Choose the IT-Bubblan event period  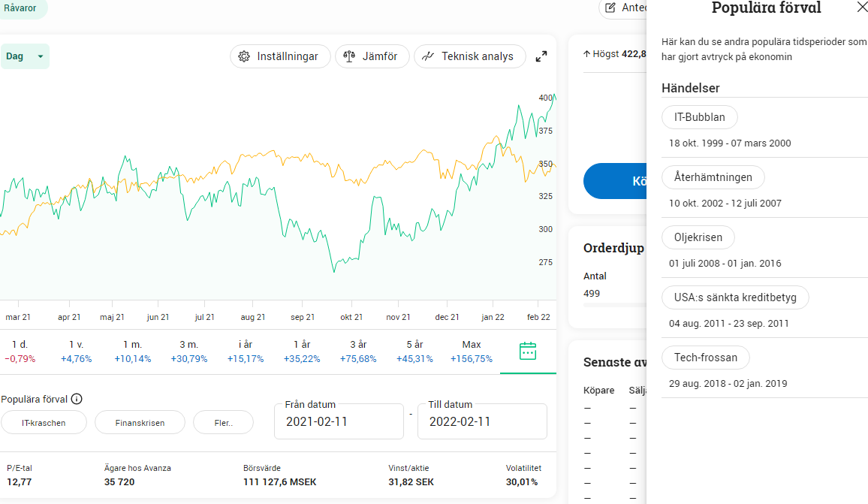(700, 117)
